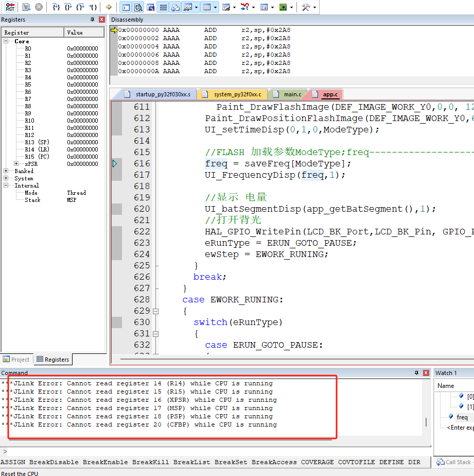
Task: Collapse code block at line 631
Action: click(x=155, y=334)
